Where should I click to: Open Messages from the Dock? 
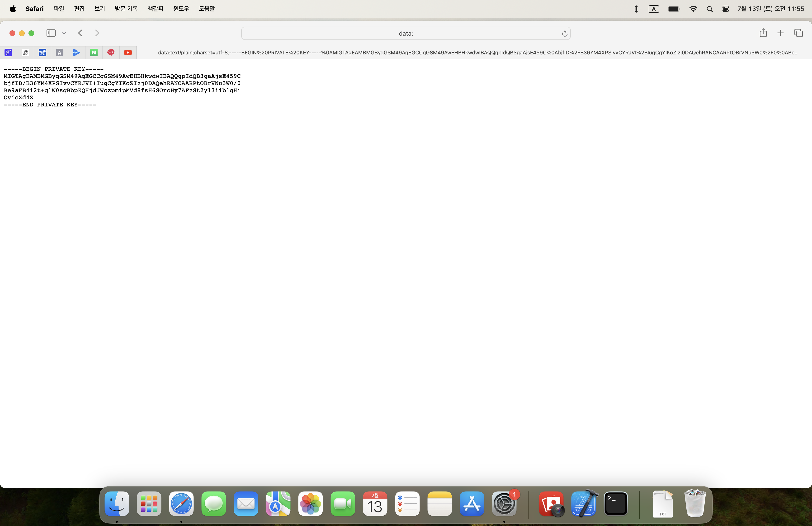(x=214, y=503)
